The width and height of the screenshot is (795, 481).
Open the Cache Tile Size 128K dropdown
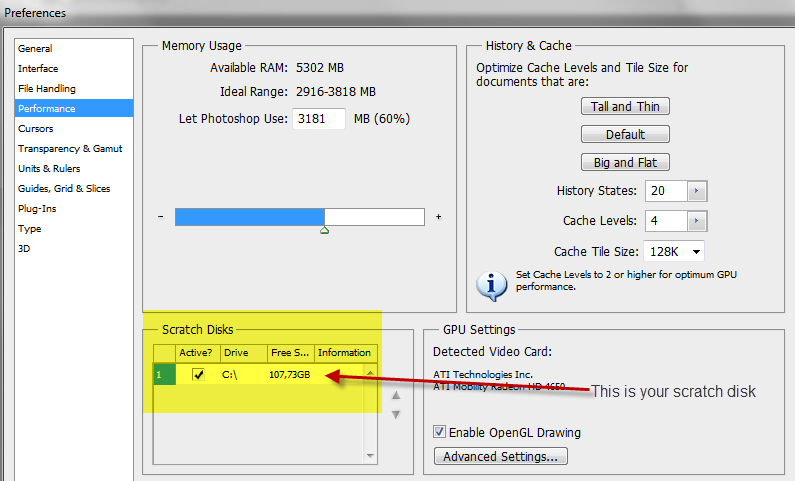(695, 251)
